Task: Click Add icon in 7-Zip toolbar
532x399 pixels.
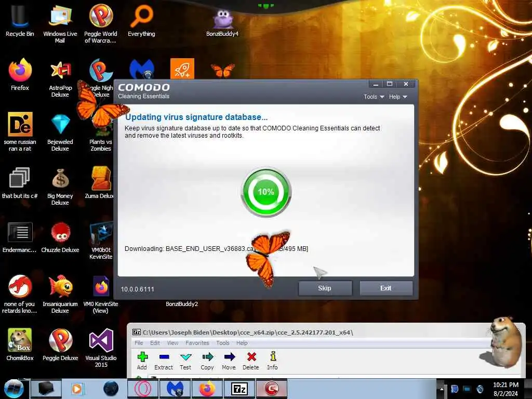Action: coord(142,361)
